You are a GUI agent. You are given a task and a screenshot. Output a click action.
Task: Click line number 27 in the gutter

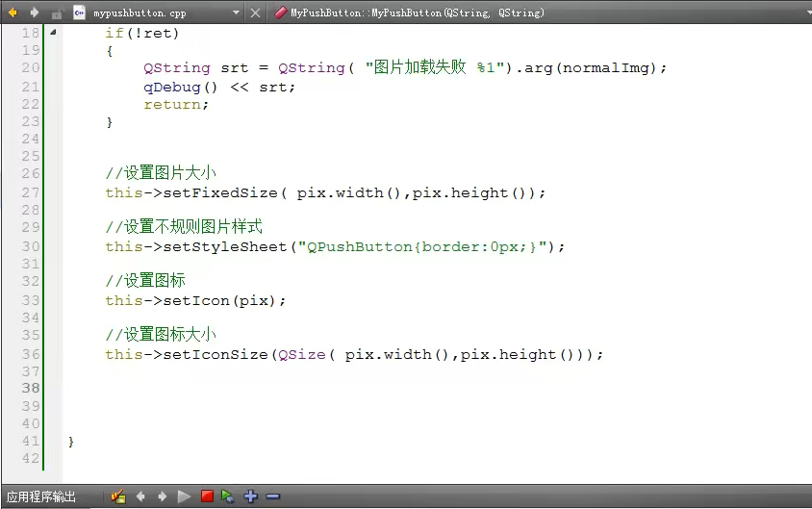pos(30,192)
